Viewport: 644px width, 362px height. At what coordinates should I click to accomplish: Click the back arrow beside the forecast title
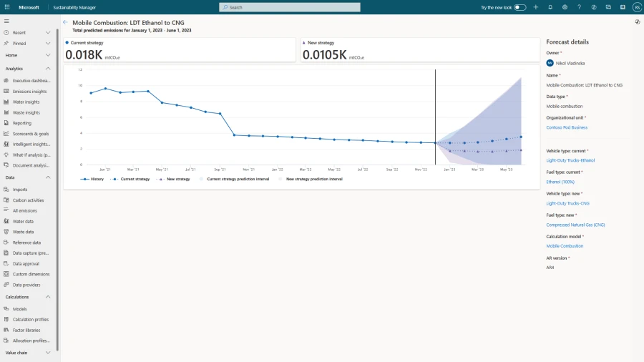point(66,23)
